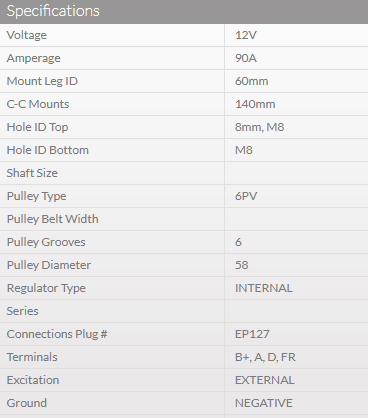Click the EP127 connections plug value
The width and height of the screenshot is (368, 418).
click(x=252, y=334)
